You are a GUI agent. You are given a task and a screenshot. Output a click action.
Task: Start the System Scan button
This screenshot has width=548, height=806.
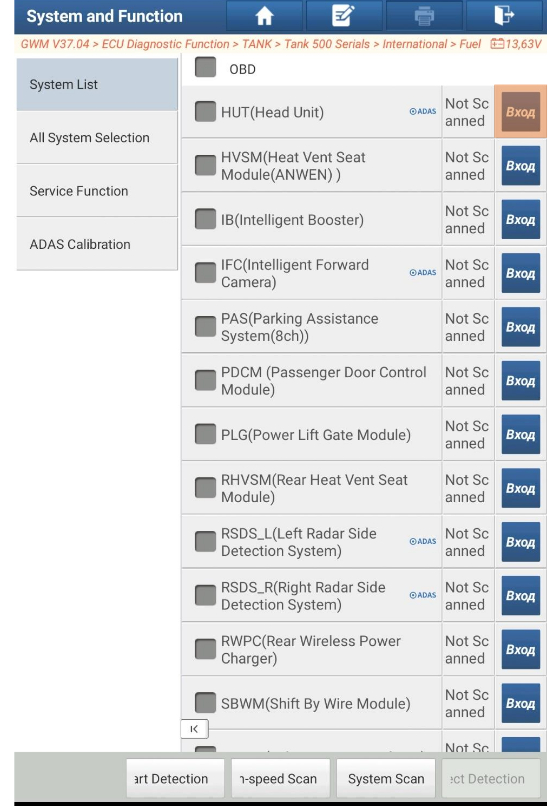click(x=386, y=779)
